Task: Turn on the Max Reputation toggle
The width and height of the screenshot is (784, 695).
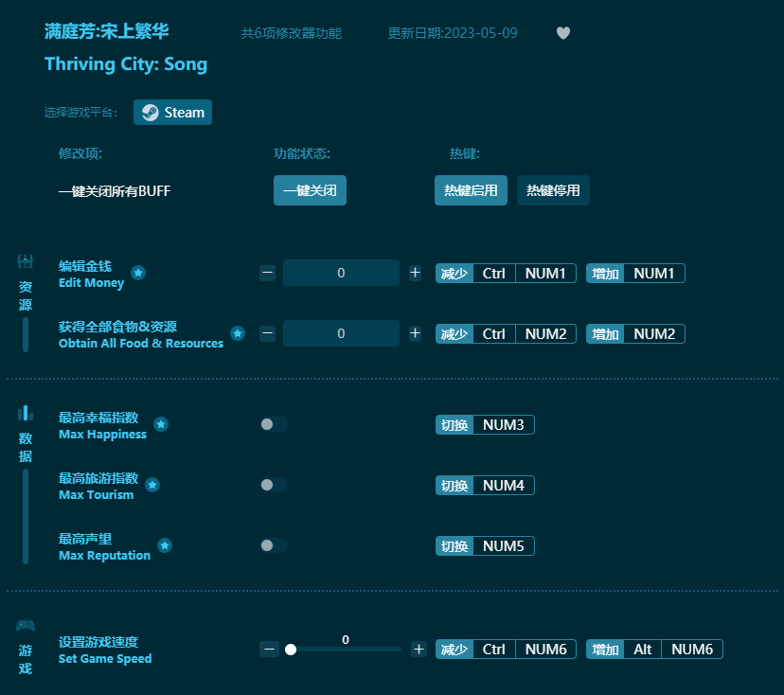Action: pyautogui.click(x=274, y=545)
